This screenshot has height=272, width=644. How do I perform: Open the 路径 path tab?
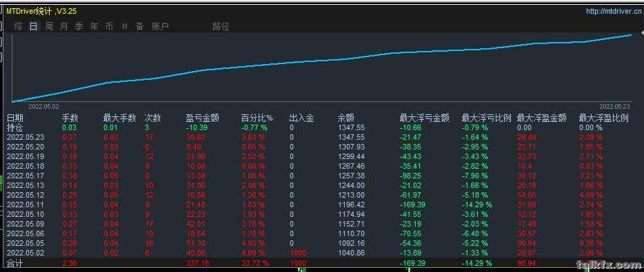(x=221, y=27)
